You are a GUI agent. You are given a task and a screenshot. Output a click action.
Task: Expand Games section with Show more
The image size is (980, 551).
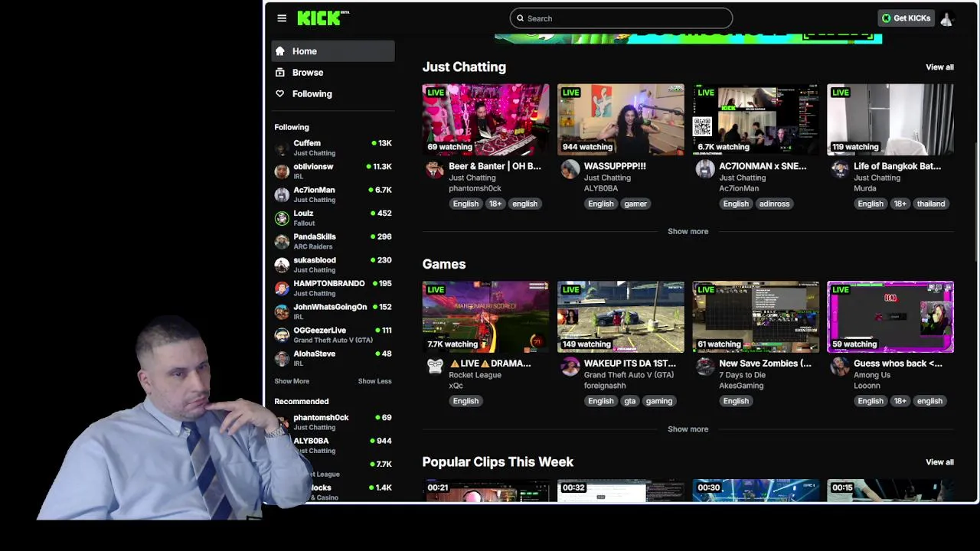tap(688, 429)
